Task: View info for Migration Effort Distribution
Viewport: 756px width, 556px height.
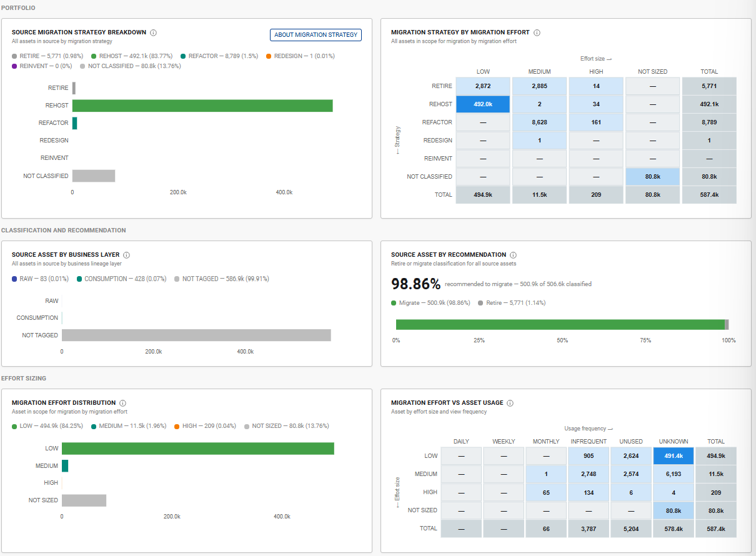Action: coord(122,403)
